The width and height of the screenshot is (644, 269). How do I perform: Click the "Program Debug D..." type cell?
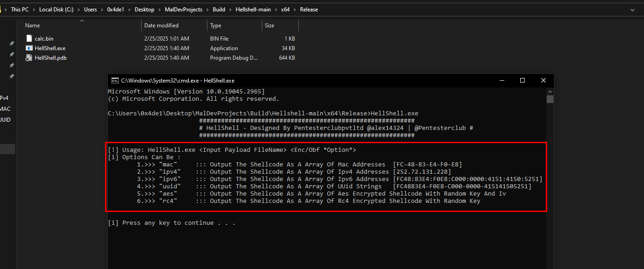pyautogui.click(x=234, y=58)
